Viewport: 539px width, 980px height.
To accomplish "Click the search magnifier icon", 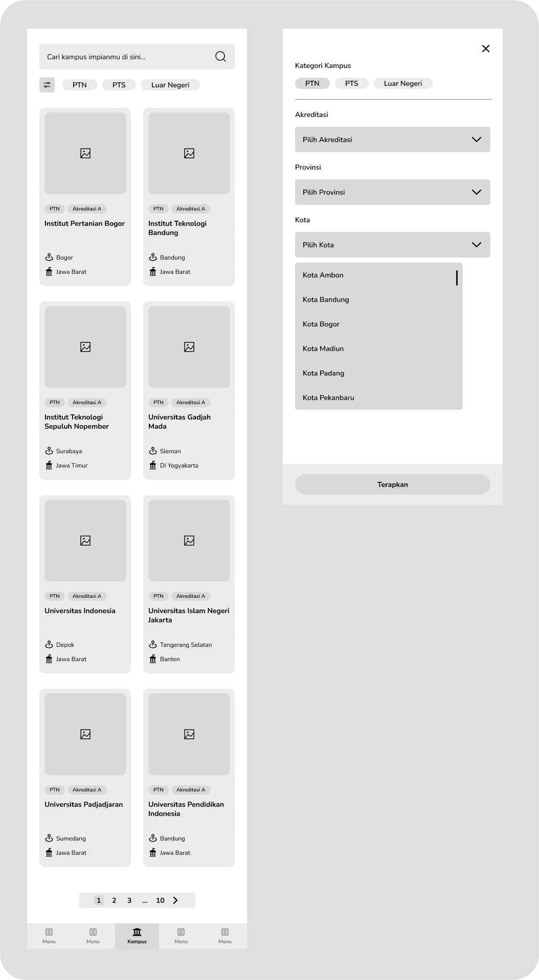I will coord(220,57).
